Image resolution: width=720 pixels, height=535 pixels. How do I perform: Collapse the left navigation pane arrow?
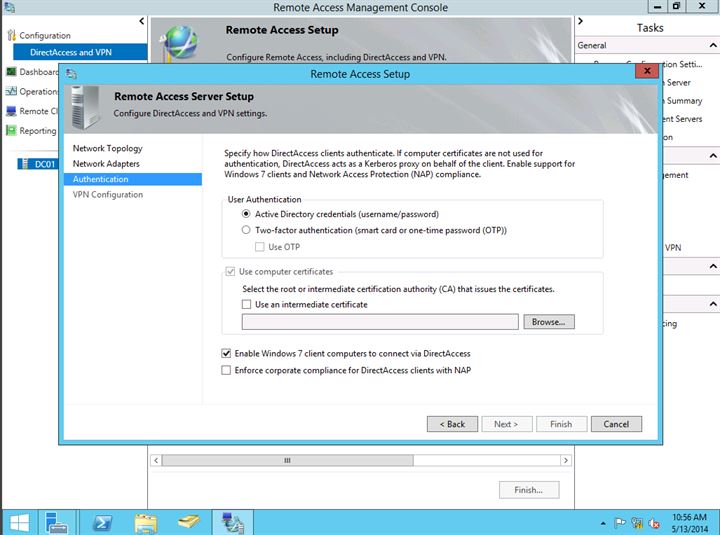(141, 21)
